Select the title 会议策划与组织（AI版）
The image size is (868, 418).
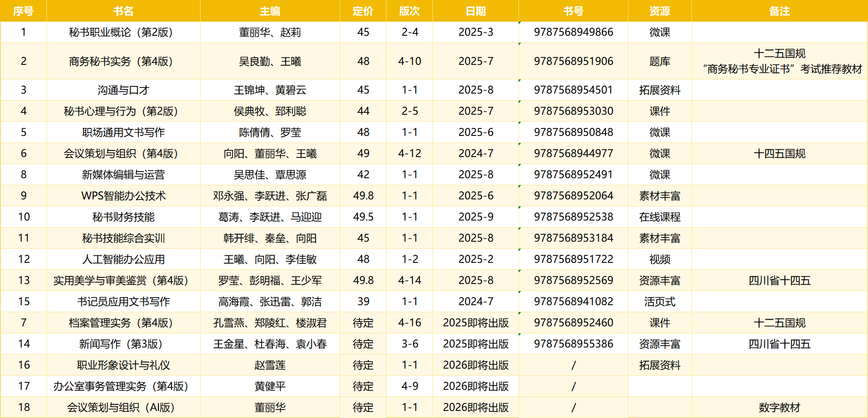click(123, 408)
